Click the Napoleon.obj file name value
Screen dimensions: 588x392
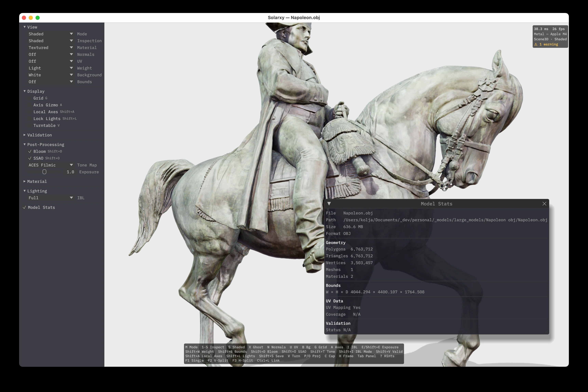point(358,213)
